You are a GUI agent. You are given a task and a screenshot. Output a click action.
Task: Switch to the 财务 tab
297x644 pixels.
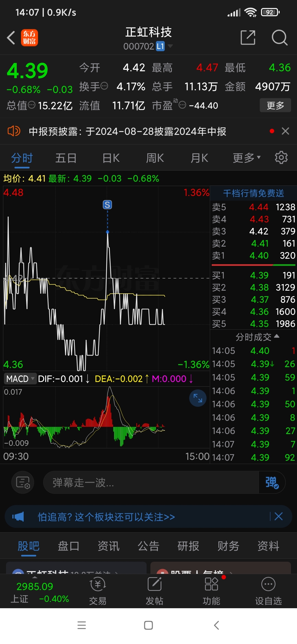pyautogui.click(x=228, y=546)
